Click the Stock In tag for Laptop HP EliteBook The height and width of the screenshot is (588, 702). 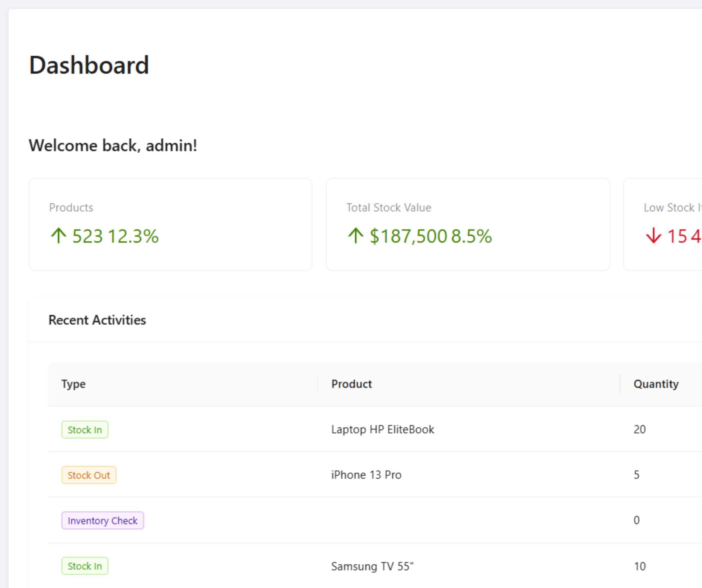pos(85,430)
